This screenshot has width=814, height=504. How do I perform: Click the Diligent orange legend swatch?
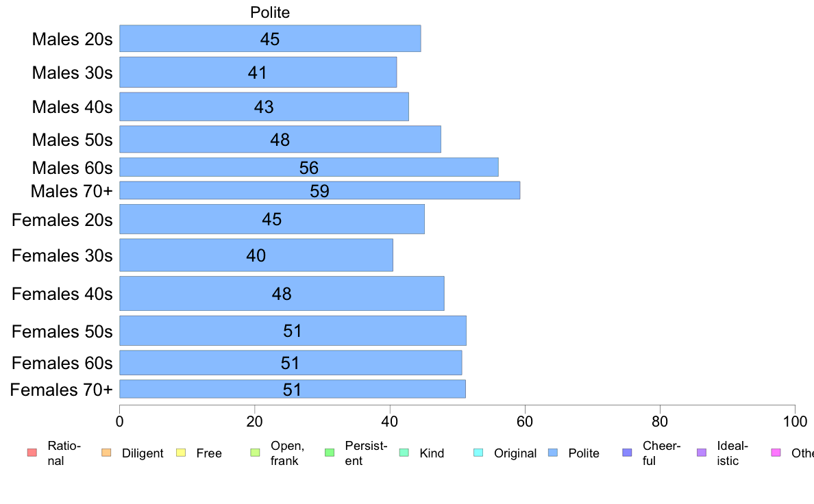tap(106, 453)
